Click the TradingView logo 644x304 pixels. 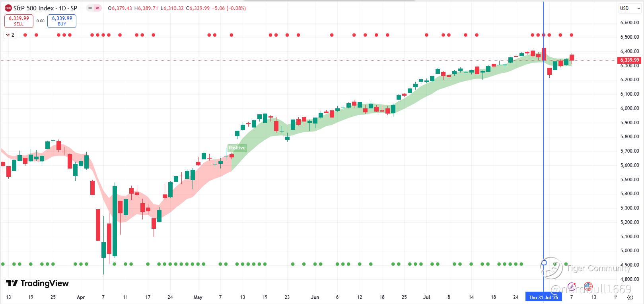(x=37, y=283)
